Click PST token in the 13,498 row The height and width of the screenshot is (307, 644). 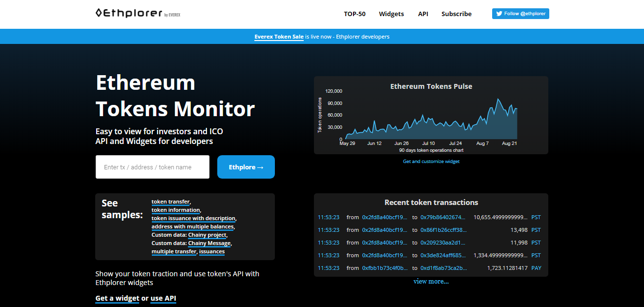[536, 230]
